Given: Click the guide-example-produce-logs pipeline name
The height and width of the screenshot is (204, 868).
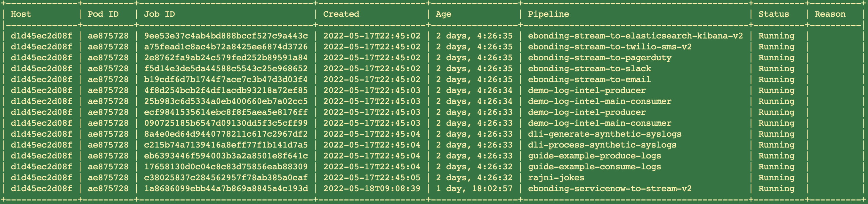Looking at the screenshot, I should click(594, 156).
